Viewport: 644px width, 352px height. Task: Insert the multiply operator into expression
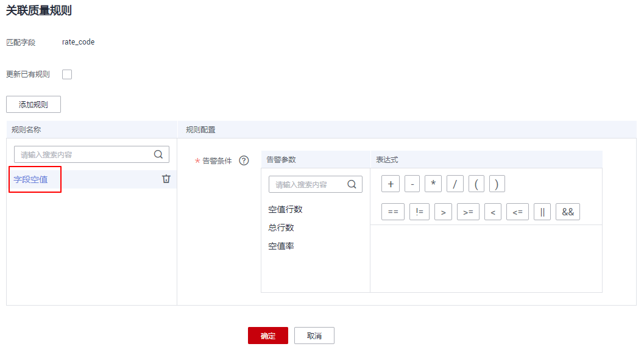[433, 184]
